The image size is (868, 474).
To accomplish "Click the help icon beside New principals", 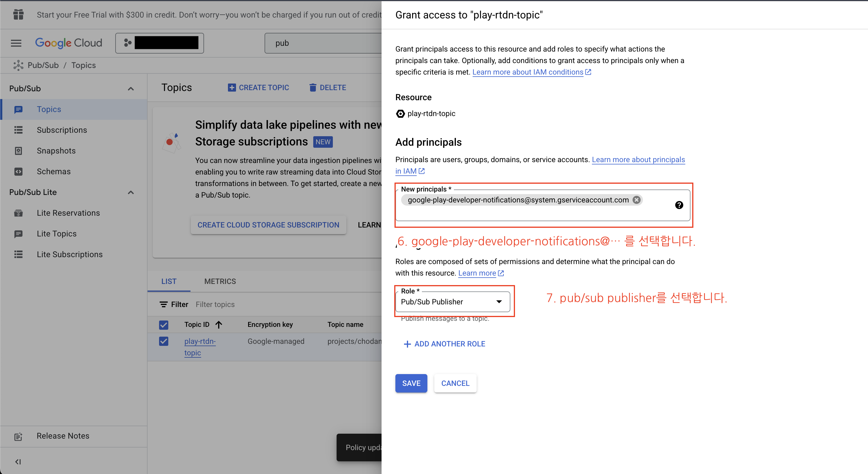I will (679, 205).
